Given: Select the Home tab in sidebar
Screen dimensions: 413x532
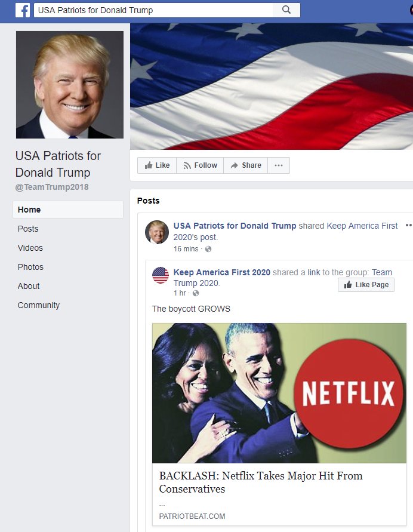Looking at the screenshot, I should pyautogui.click(x=68, y=210).
